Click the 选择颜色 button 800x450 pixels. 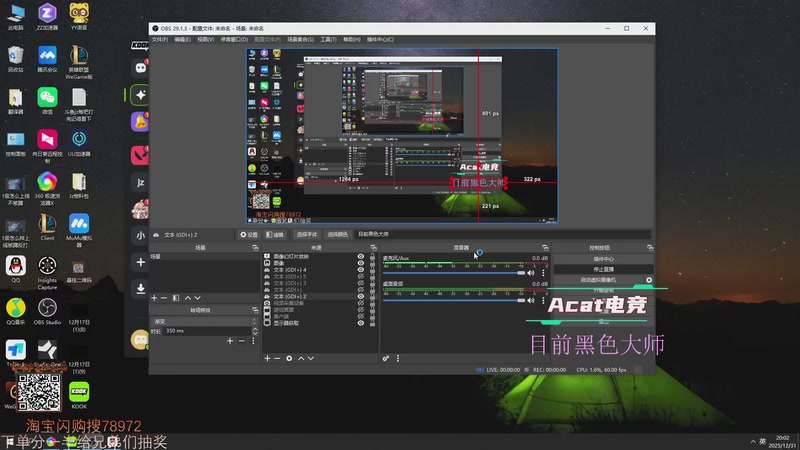337,234
